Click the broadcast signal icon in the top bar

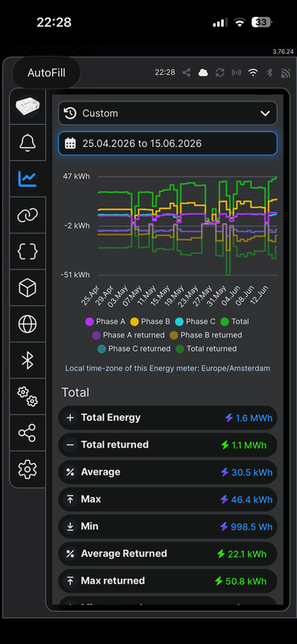pyautogui.click(x=236, y=72)
